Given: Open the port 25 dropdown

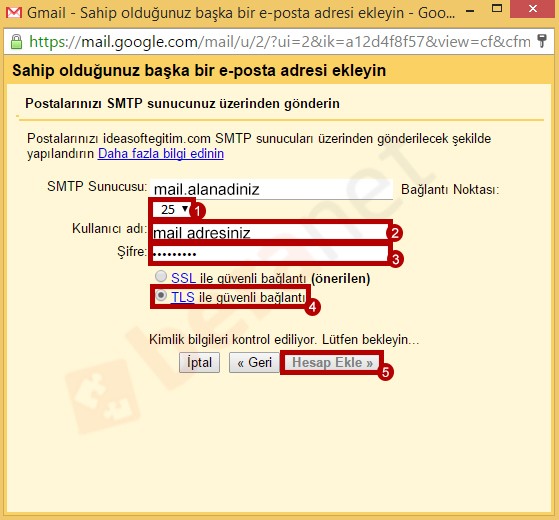Looking at the screenshot, I should (x=171, y=209).
